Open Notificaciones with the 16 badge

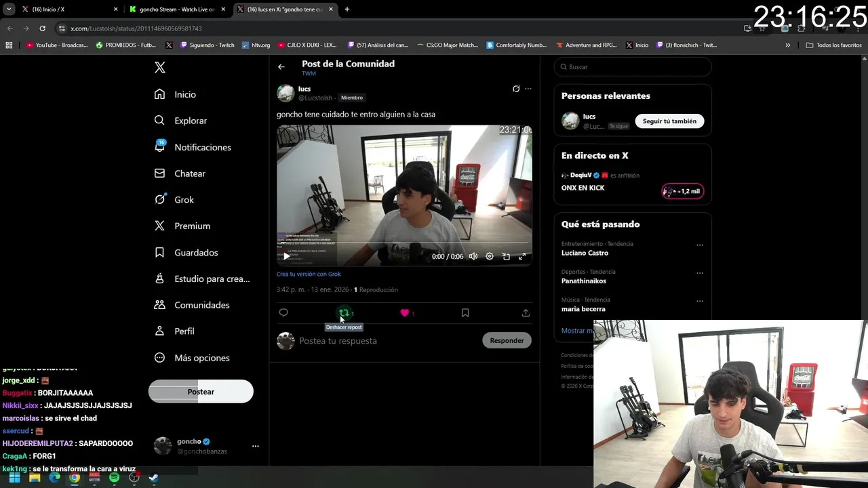pos(193,147)
